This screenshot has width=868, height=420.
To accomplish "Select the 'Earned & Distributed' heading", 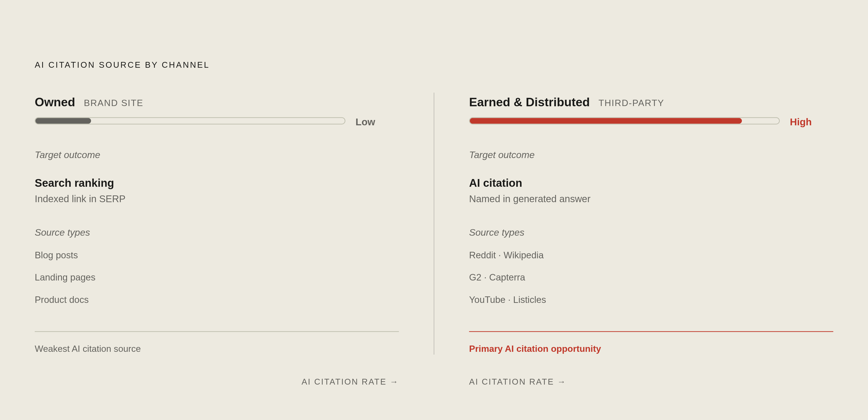I will click(529, 102).
